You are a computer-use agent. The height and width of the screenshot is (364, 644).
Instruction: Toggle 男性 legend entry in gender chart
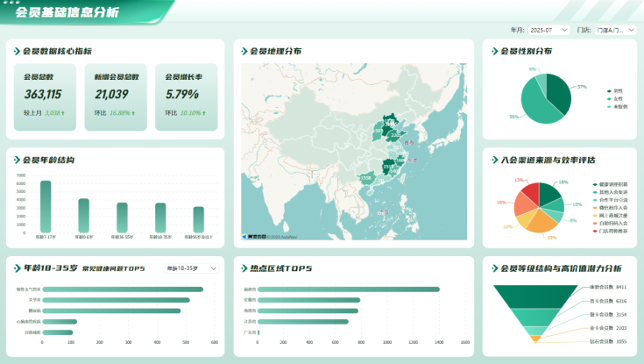616,90
